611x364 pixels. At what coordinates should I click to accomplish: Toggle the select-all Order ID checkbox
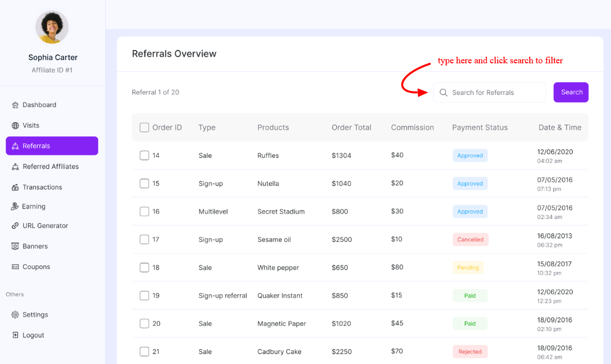144,128
